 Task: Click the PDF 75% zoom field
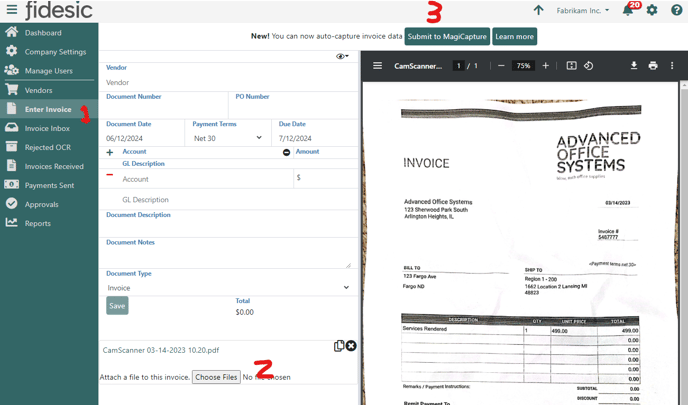point(523,66)
